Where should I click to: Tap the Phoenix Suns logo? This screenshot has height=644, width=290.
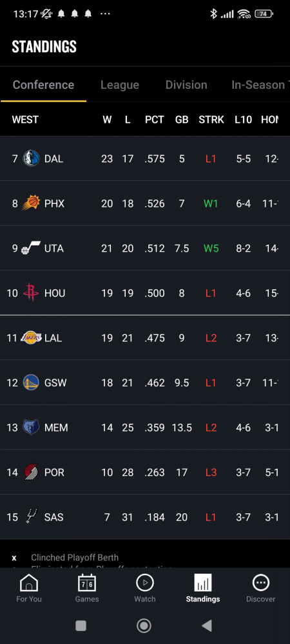(x=31, y=204)
